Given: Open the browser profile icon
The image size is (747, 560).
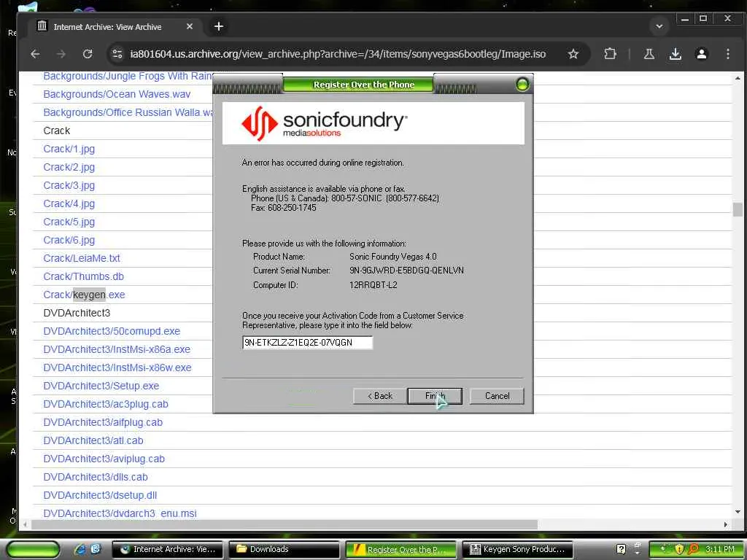Looking at the screenshot, I should coord(701,54).
